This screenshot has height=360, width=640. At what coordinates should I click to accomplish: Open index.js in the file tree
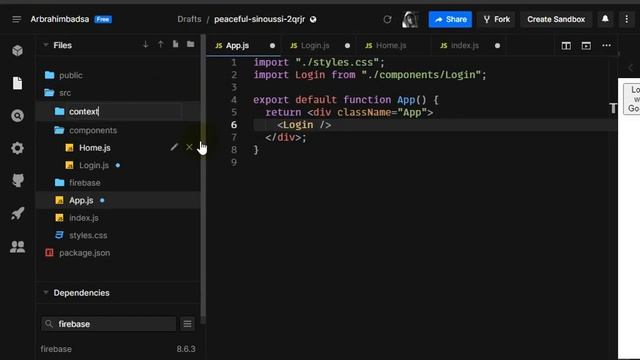point(84,218)
